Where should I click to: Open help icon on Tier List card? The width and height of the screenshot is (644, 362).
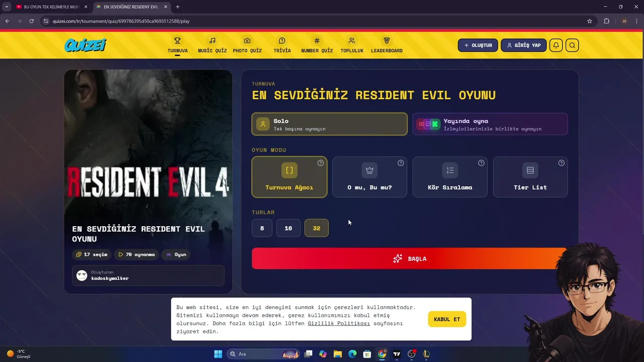(x=561, y=163)
